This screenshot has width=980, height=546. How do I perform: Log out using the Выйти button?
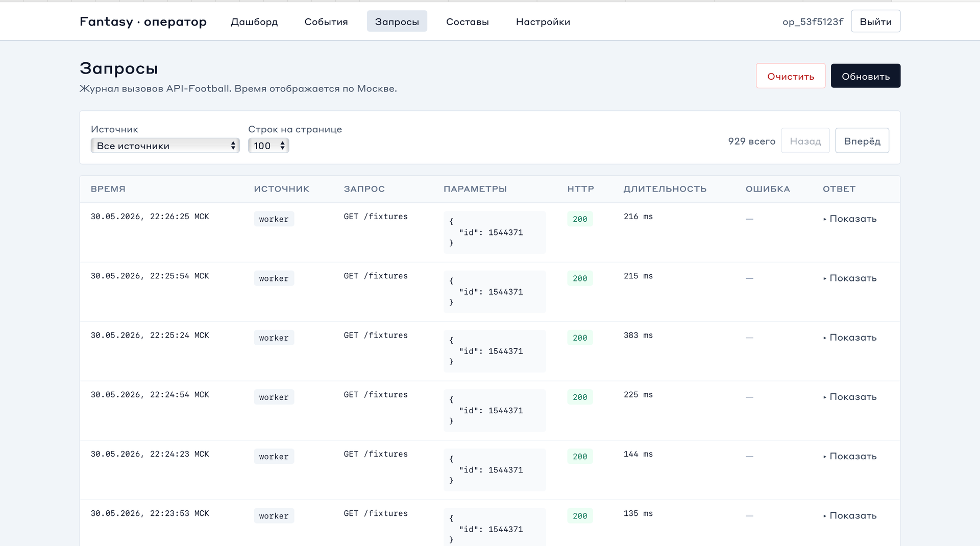pos(875,21)
